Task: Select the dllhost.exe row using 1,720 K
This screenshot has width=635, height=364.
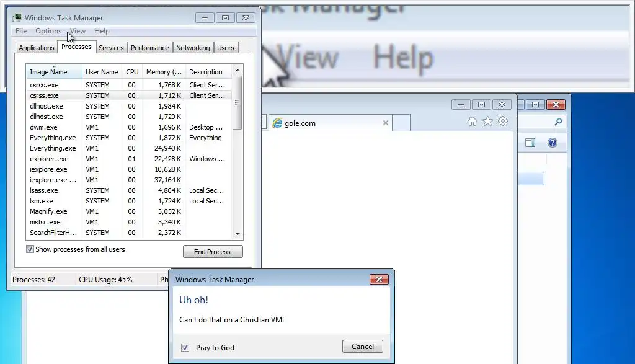Action: pyautogui.click(x=129, y=117)
